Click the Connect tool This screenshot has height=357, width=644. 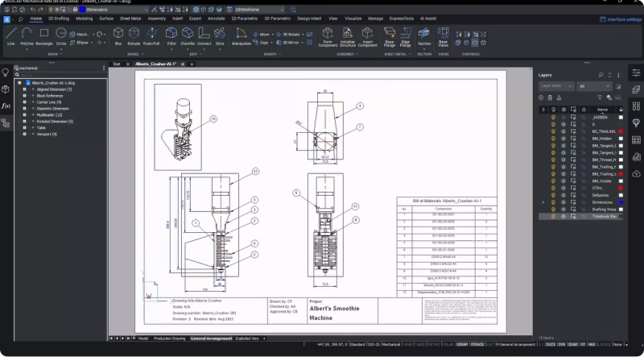pos(204,35)
